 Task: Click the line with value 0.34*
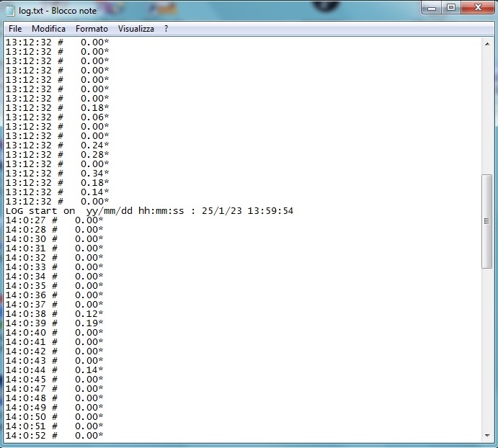coord(57,174)
